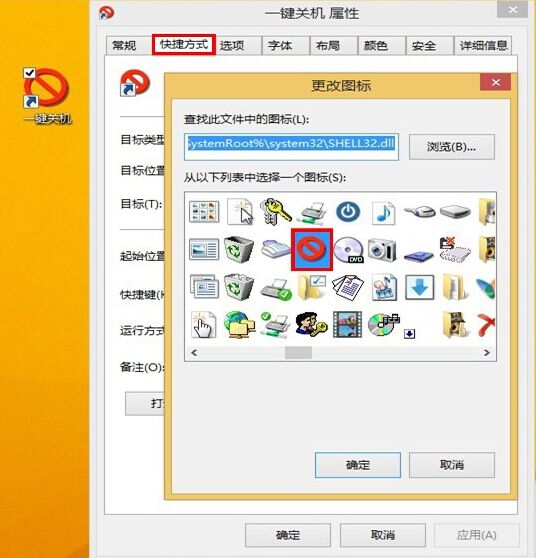Click the icon list scroll left arrow
The width and height of the screenshot is (536, 558).
point(194,353)
